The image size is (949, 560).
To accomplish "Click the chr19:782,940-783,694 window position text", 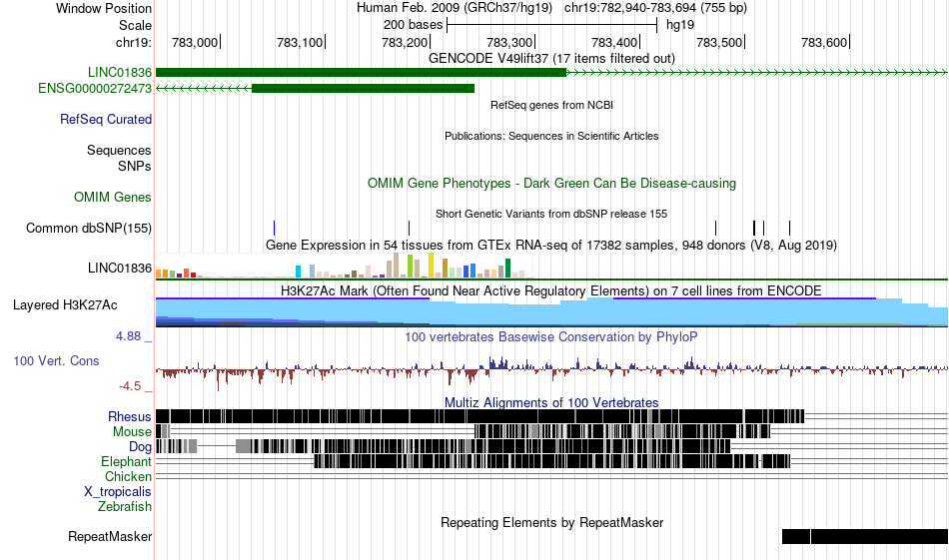I will [655, 8].
